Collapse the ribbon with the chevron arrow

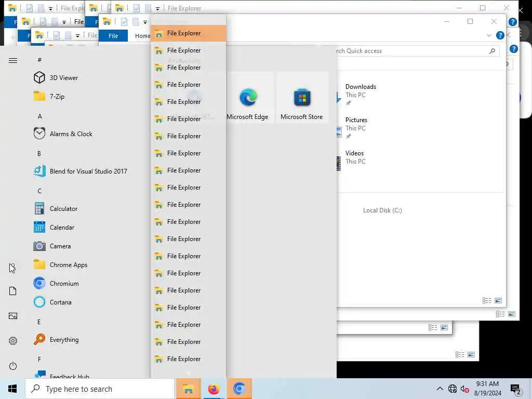pyautogui.click(x=489, y=35)
